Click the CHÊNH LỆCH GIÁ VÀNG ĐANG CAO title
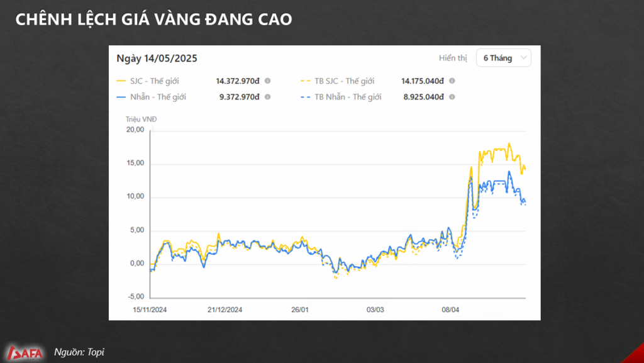 pyautogui.click(x=153, y=20)
